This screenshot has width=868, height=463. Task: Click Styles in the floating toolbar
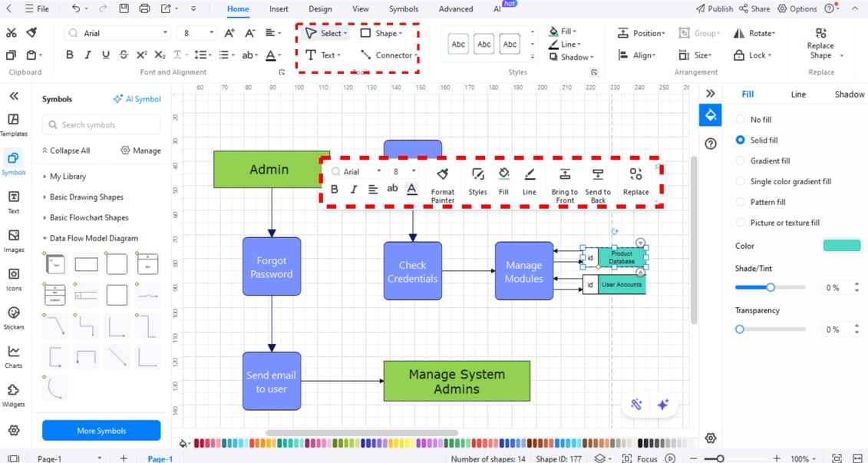tap(477, 183)
